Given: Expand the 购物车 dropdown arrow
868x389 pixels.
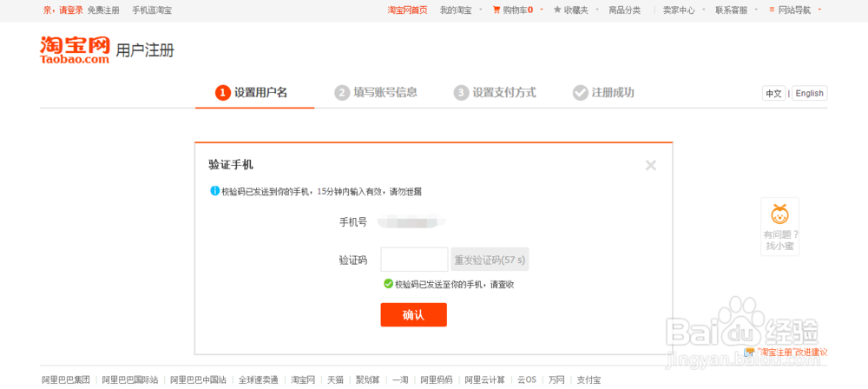Looking at the screenshot, I should [x=542, y=10].
